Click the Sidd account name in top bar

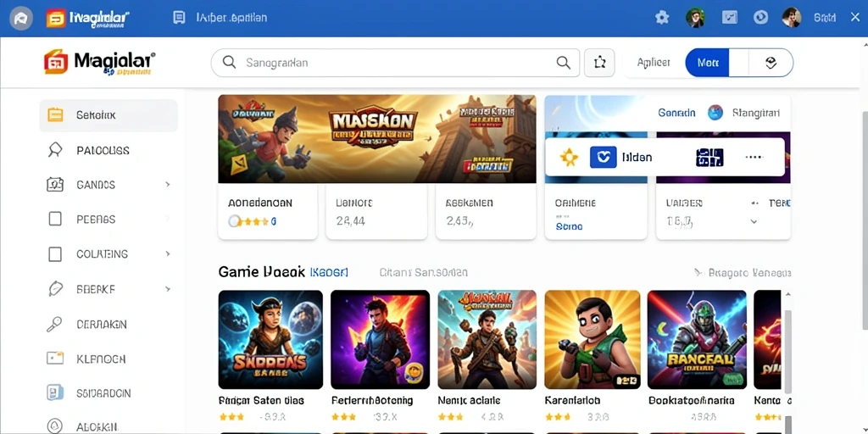tap(824, 18)
